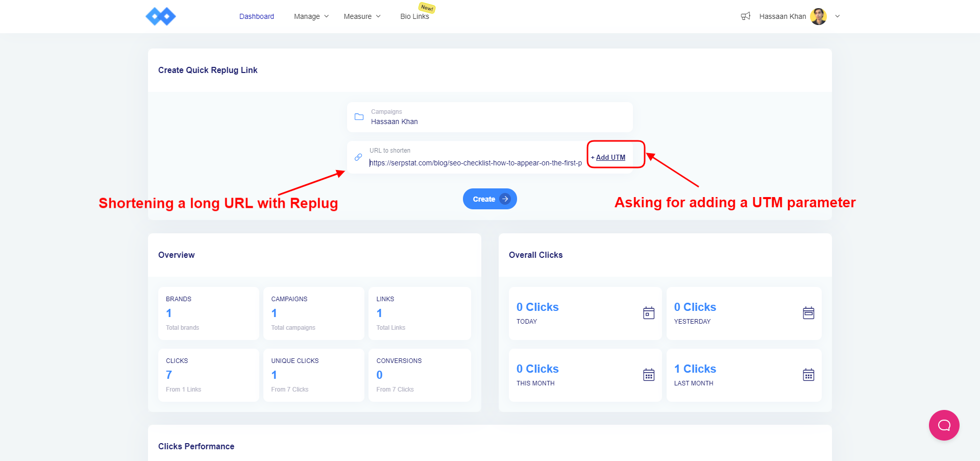Open the Campaigns total card
Screen dimensions: 980x461
tap(314, 313)
